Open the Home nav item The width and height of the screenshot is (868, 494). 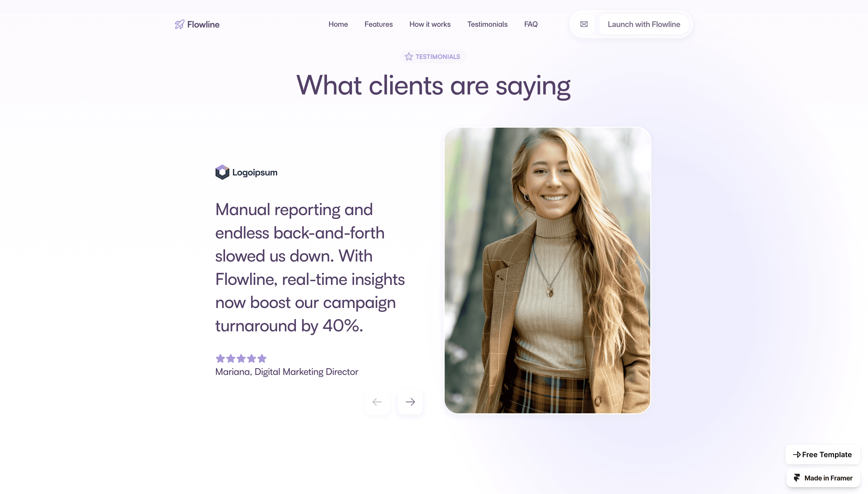click(338, 24)
